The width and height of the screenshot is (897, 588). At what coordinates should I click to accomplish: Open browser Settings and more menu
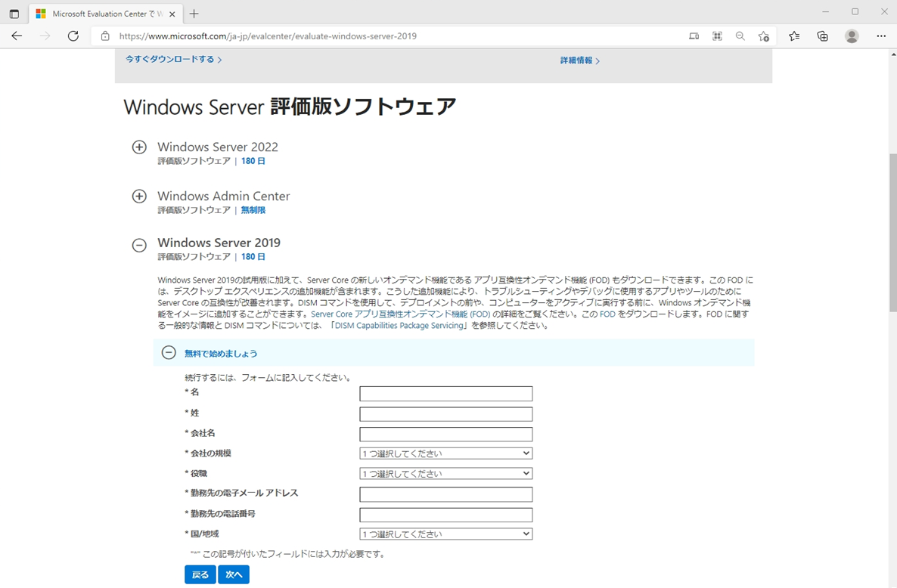881,36
